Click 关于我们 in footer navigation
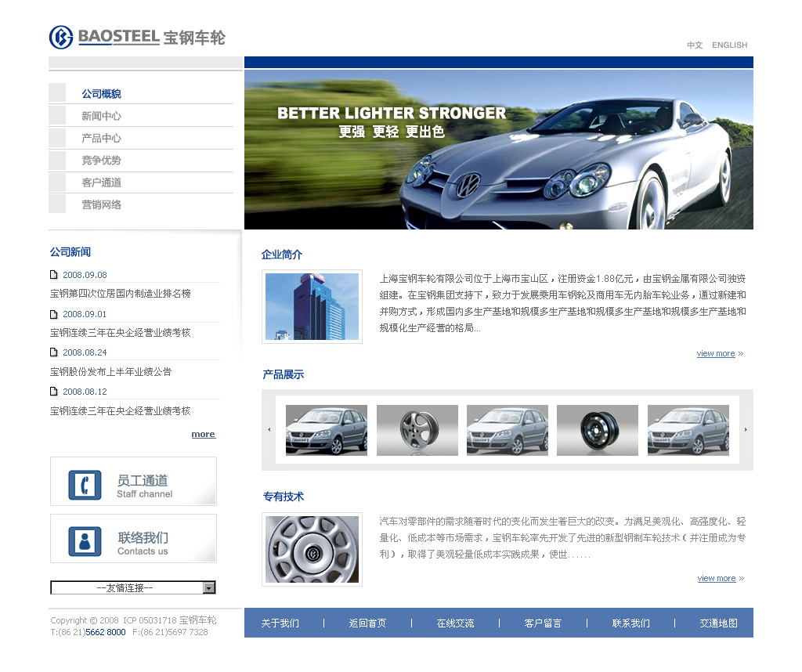Screen dimensions: 802x672 (x=280, y=623)
